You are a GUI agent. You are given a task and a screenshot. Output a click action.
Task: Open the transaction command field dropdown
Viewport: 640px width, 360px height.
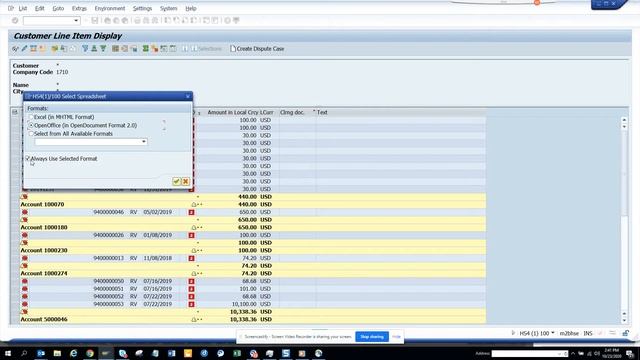pos(76,20)
